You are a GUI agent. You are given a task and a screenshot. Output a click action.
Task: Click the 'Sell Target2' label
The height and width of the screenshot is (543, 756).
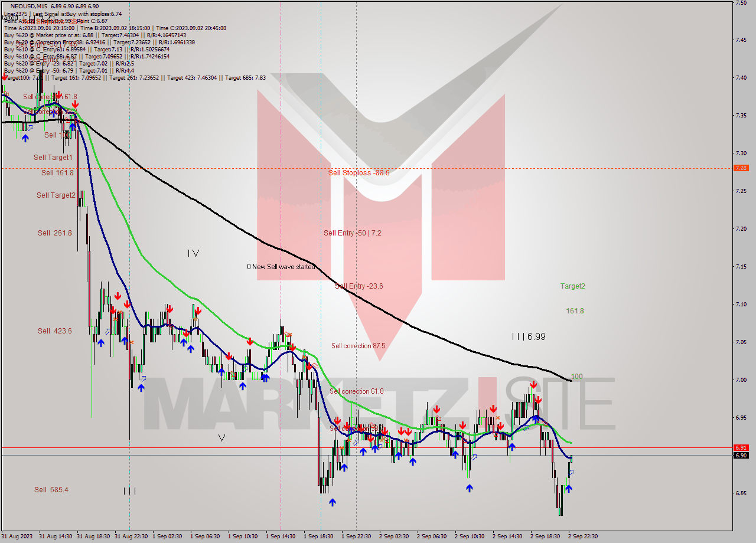tap(56, 195)
